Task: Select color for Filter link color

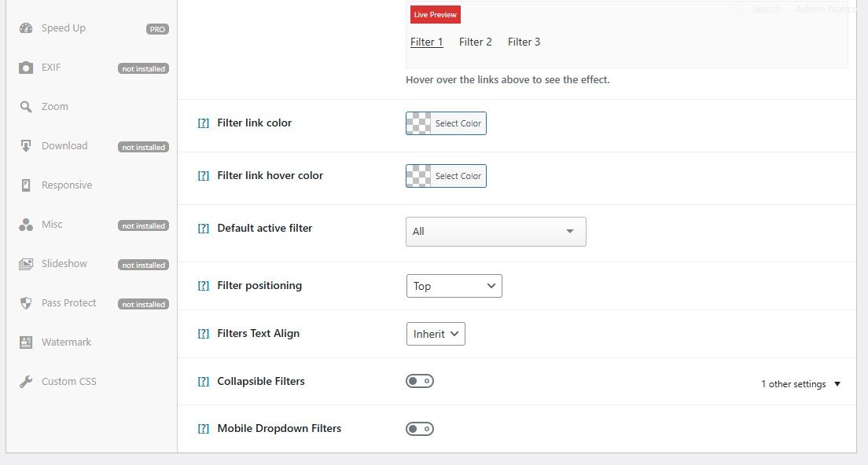Action: [x=446, y=123]
